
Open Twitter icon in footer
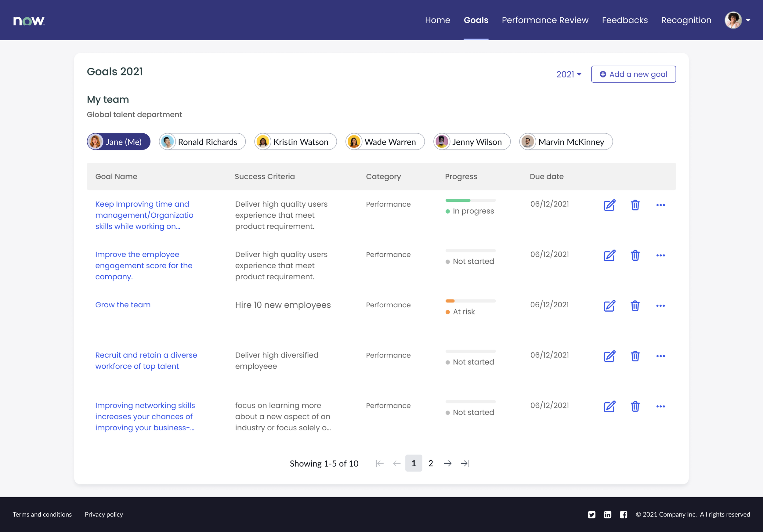591,514
